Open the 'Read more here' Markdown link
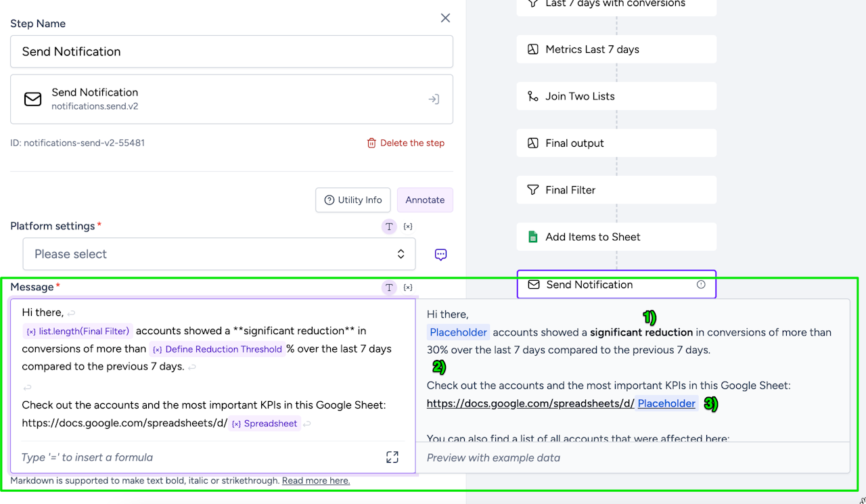The height and width of the screenshot is (504, 866). 316,481
